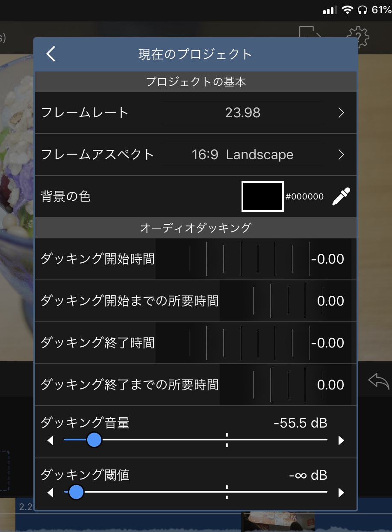Viewport: 392px width, 532px height.
Task: Tap the undo arrow icon
Action: click(379, 380)
